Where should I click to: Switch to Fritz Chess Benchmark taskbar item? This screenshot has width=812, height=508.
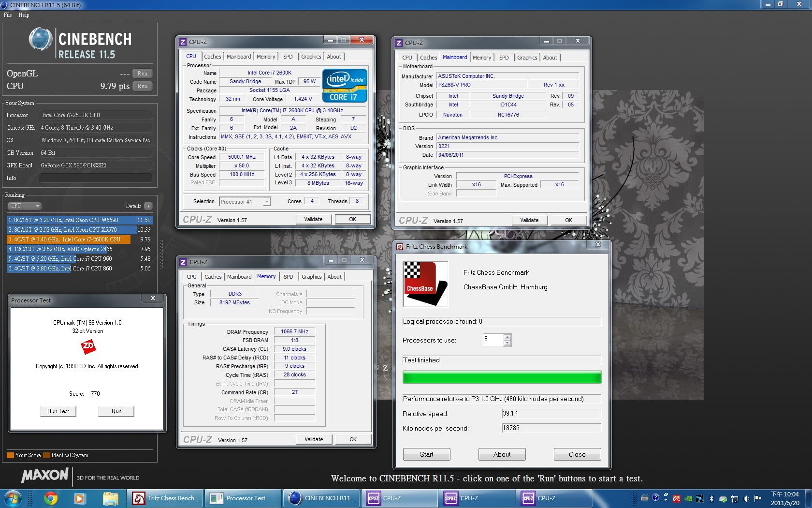pos(165,498)
